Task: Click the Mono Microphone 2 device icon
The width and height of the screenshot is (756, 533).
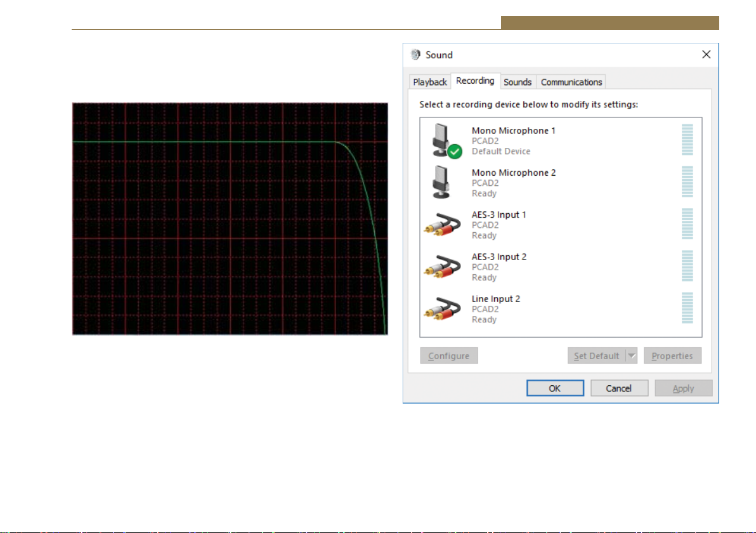Action: pyautogui.click(x=441, y=182)
